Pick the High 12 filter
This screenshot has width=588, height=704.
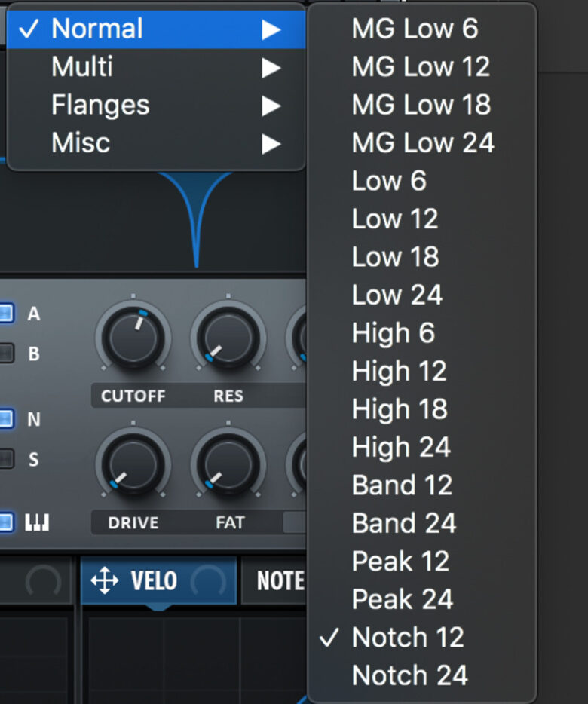point(422,372)
